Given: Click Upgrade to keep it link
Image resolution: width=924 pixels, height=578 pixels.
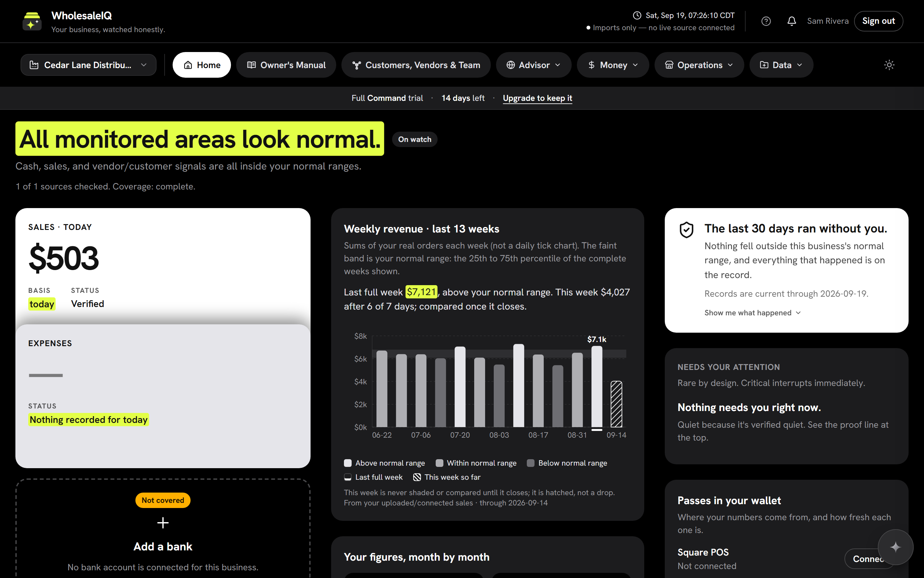Looking at the screenshot, I should click(537, 98).
